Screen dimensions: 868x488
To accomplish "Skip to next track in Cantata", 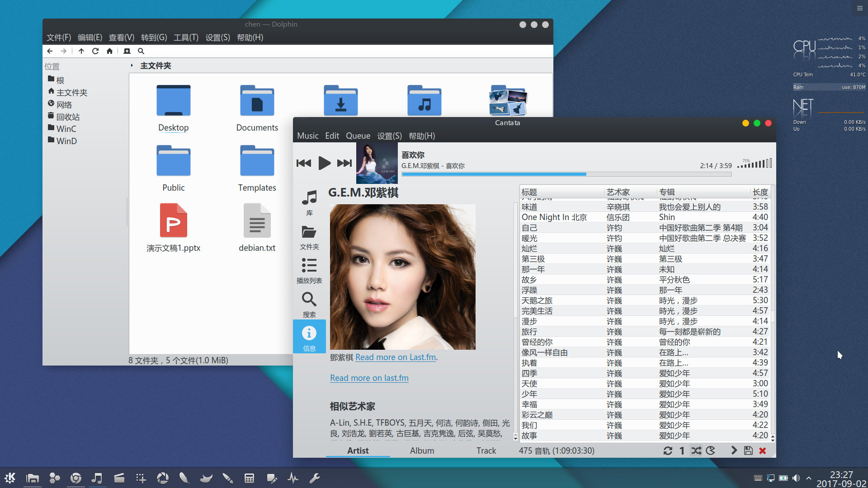I will (x=344, y=163).
